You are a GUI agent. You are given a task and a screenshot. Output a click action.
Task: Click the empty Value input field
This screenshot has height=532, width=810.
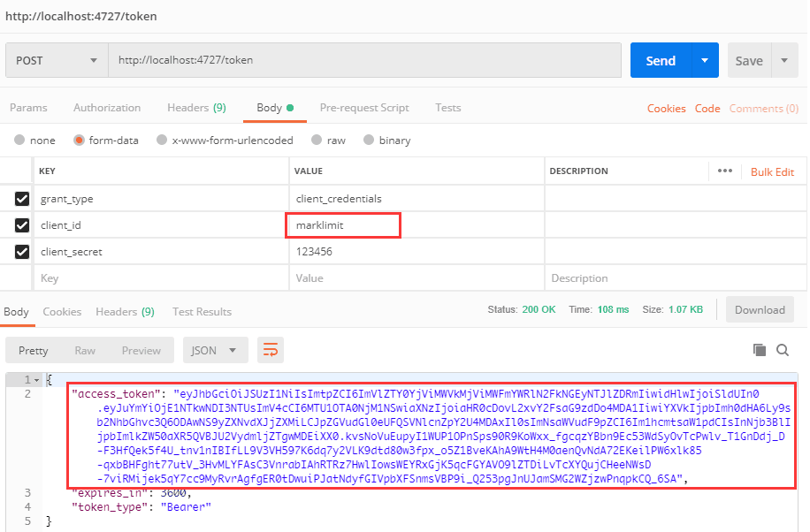416,277
